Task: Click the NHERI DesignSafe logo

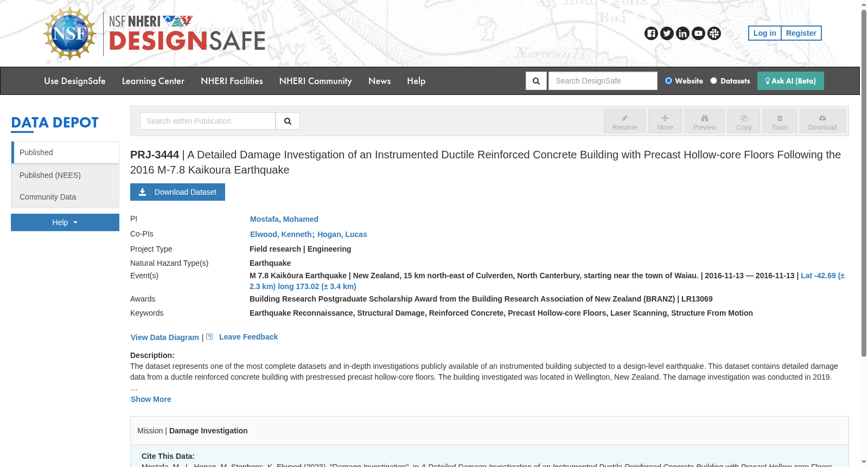Action: 187,34
